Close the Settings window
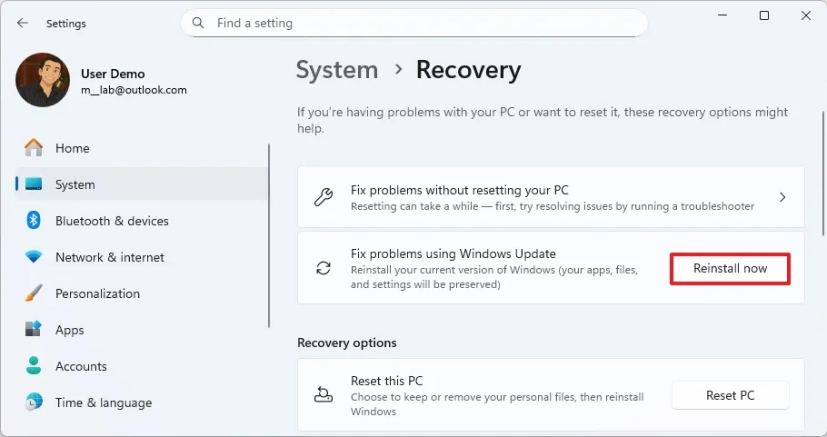Viewport: 827px width, 437px height. pos(806,16)
